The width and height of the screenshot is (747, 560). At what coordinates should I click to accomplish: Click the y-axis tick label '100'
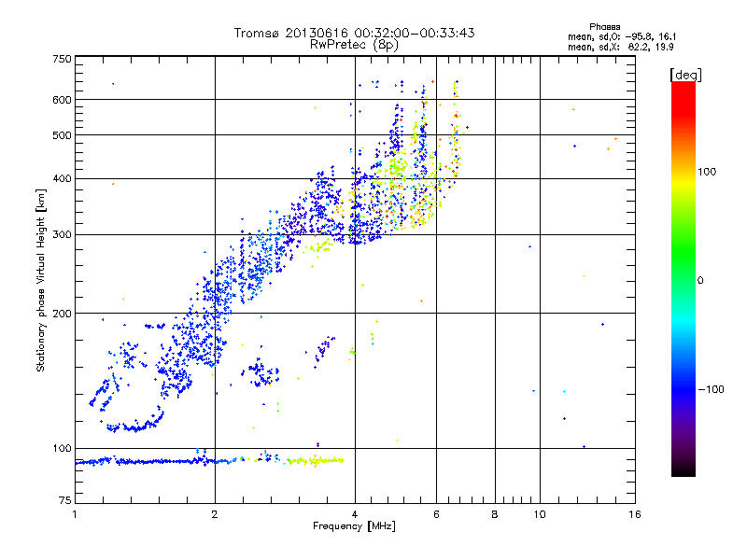(62, 449)
